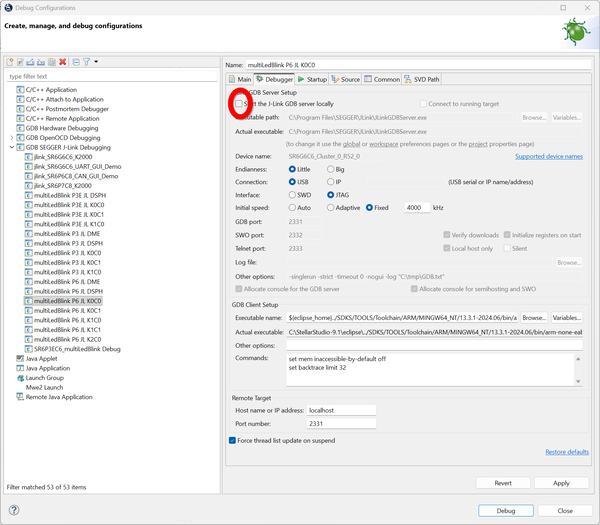Open the SVD Path tab
600x525 pixels.
[422, 79]
